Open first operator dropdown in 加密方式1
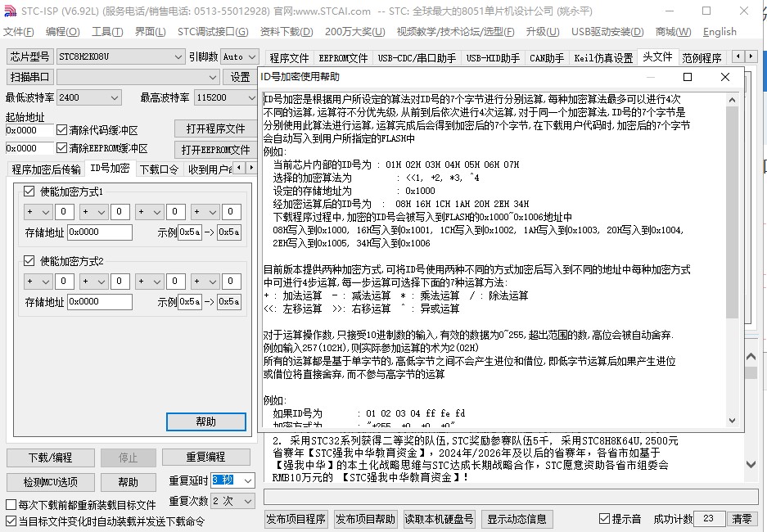Image resolution: width=767 pixels, height=532 pixels. coord(38,212)
